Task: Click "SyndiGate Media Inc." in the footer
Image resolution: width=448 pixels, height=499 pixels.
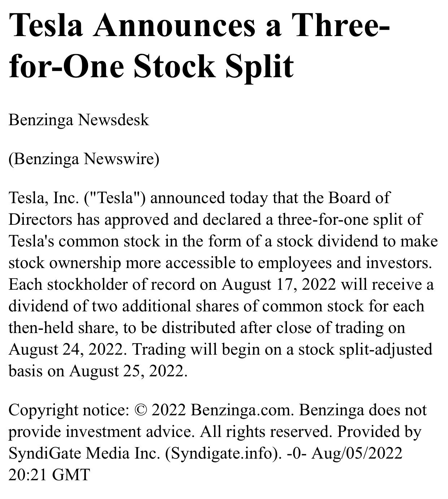Action: click(x=84, y=454)
